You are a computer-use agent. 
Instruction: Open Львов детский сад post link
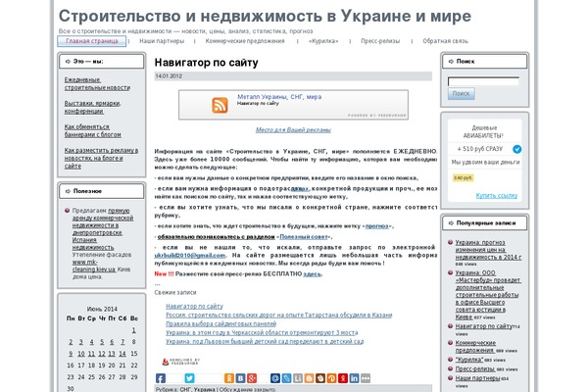(x=265, y=341)
